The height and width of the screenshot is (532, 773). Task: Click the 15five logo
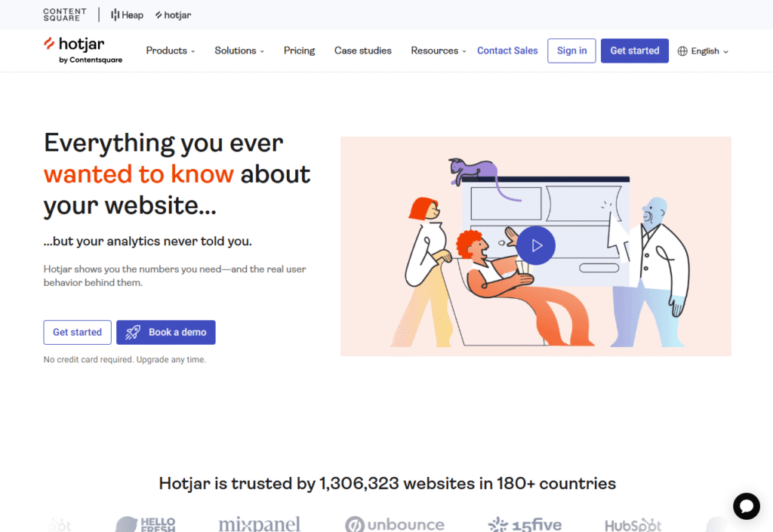[x=525, y=524]
